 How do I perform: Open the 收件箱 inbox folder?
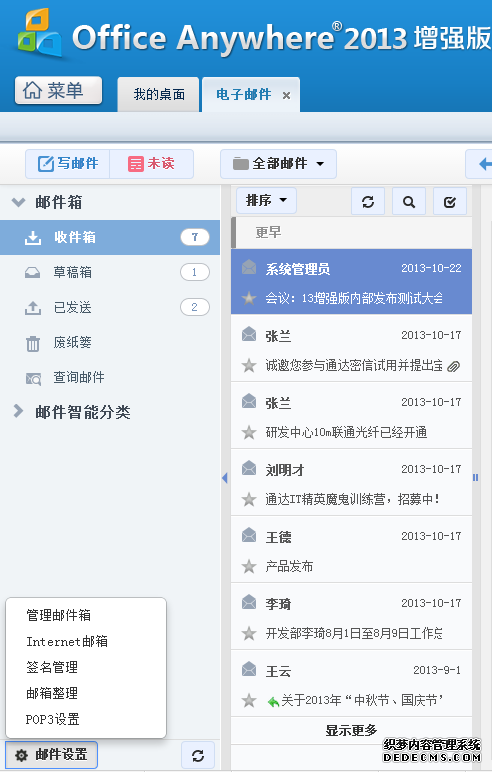click(x=110, y=237)
